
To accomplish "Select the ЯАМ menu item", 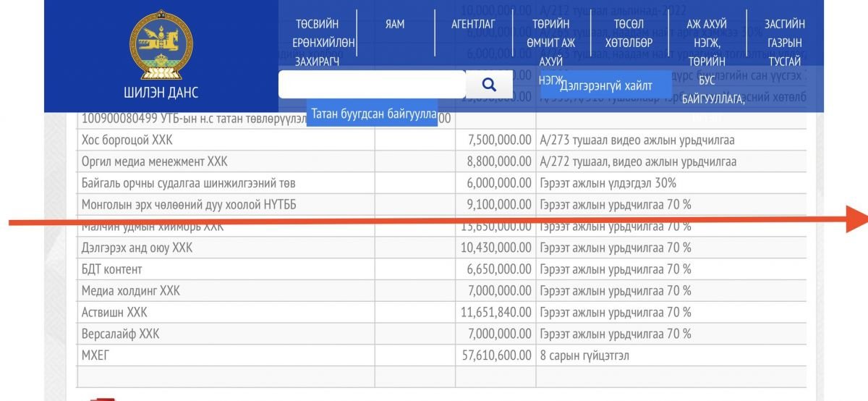I will (395, 25).
